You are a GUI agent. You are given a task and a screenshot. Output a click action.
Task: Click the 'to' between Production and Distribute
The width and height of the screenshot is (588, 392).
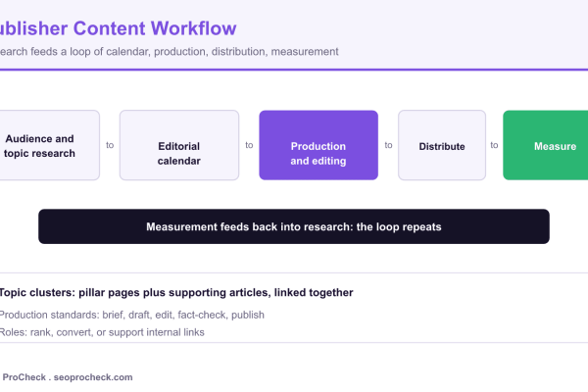pyautogui.click(x=388, y=145)
